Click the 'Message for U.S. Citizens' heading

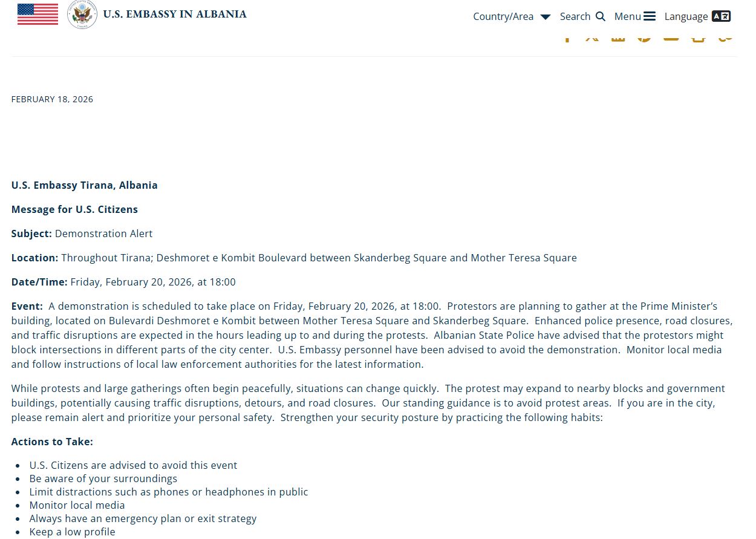pos(74,209)
